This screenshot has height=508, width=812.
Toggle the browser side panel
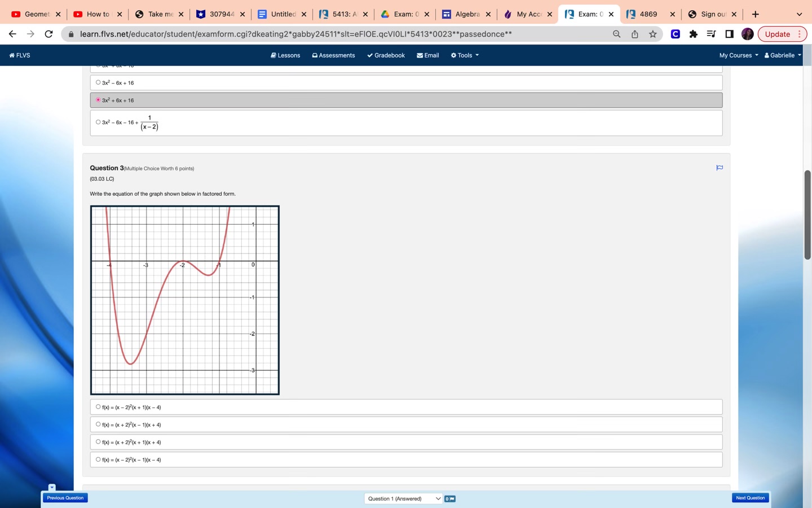(x=729, y=34)
